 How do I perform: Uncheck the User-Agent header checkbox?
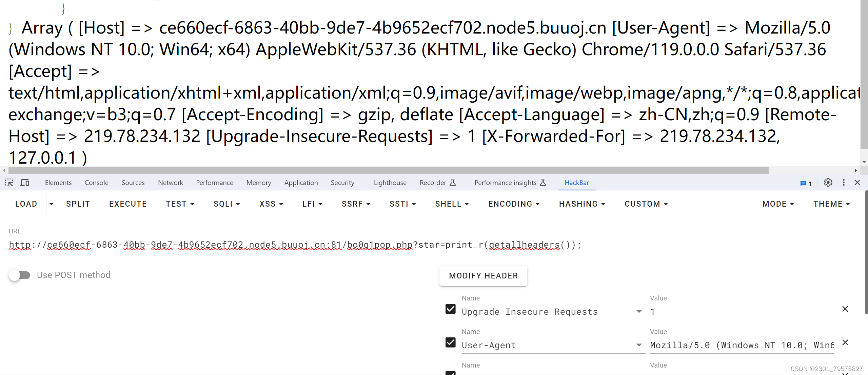[450, 342]
